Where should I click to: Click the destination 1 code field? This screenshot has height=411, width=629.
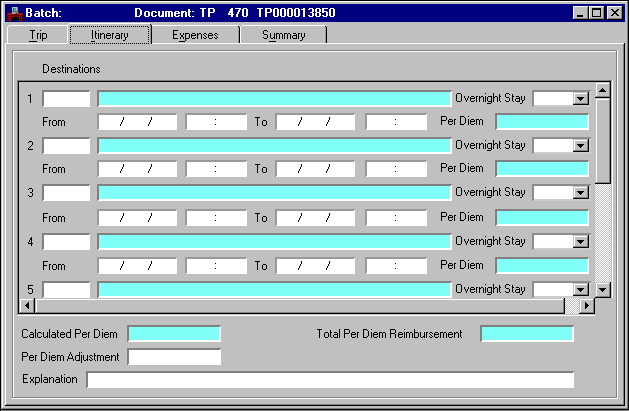tap(67, 99)
